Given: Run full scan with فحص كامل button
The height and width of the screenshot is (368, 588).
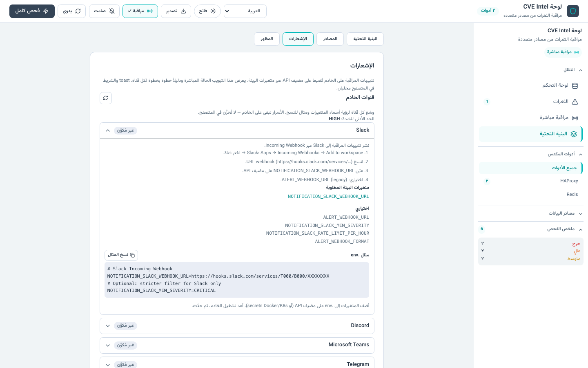Looking at the screenshot, I should (x=32, y=11).
